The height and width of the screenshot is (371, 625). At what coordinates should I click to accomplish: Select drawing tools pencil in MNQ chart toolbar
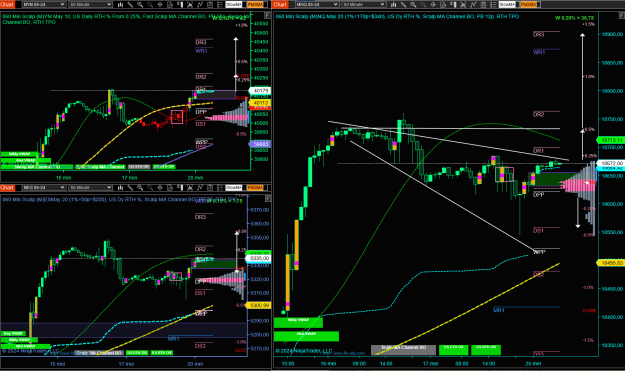pyautogui.click(x=403, y=4)
